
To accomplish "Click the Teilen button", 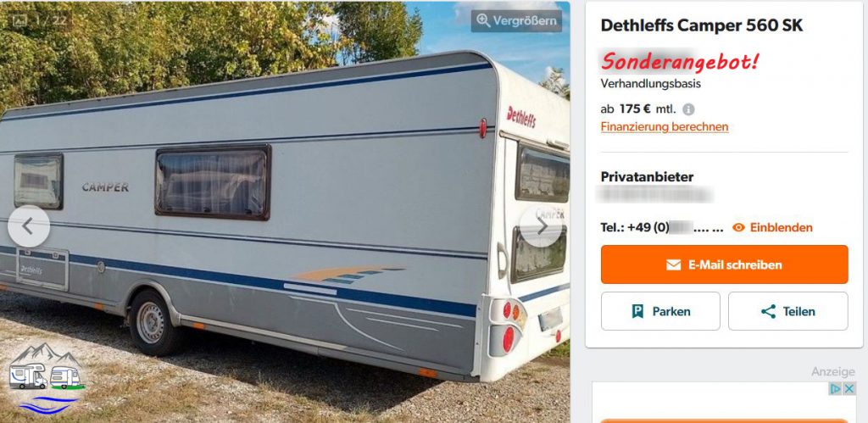I will pos(787,311).
